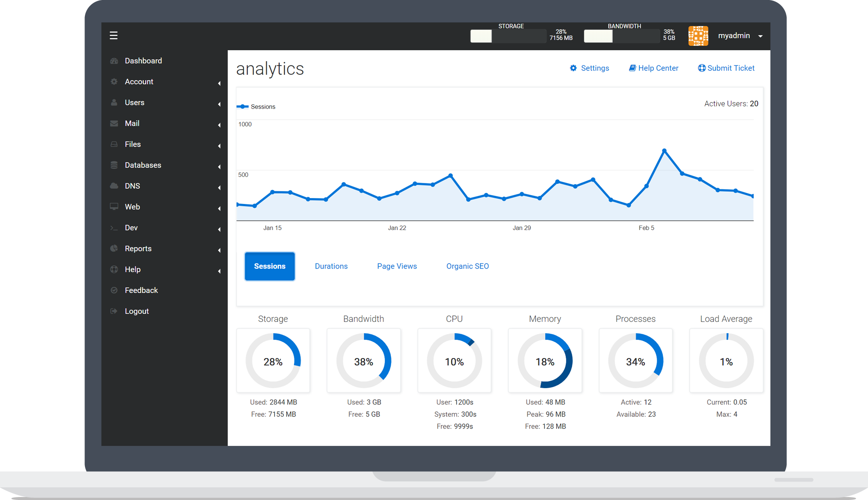Click the DNS cloud icon
Image resolution: width=868 pixels, height=500 pixels.
coord(114,186)
